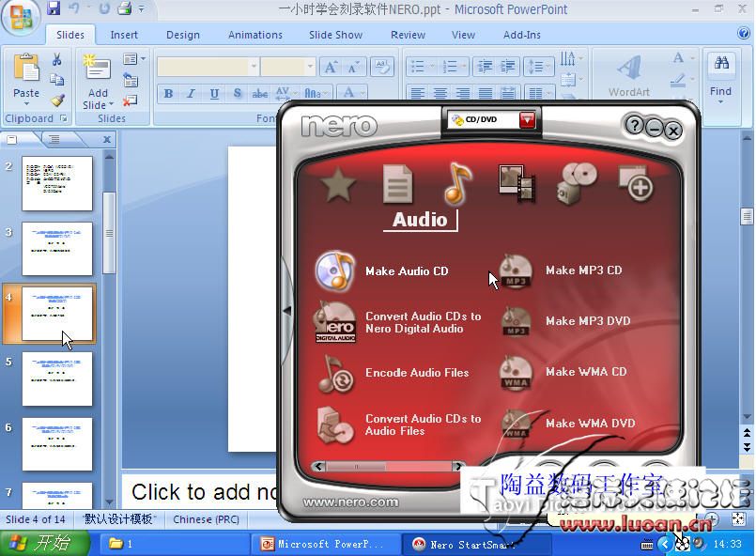
Task: Open Nero help with the question mark button
Action: pos(634,126)
